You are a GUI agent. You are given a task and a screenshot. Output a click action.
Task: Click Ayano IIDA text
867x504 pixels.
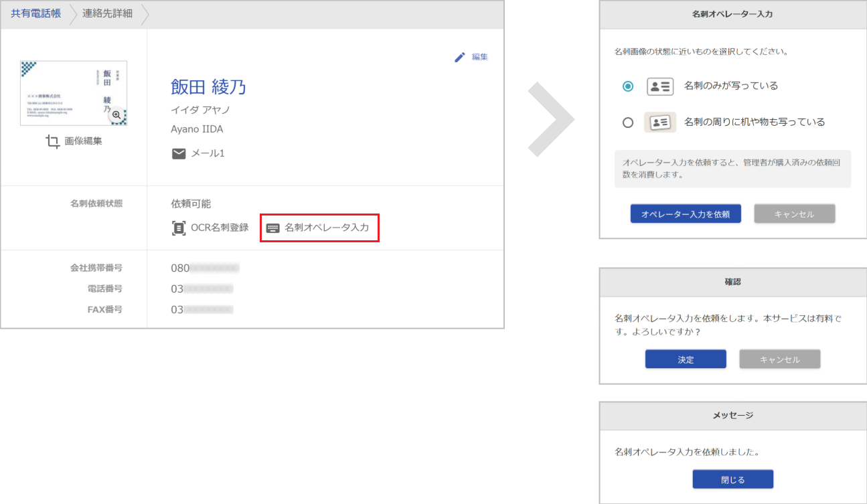[x=197, y=129]
